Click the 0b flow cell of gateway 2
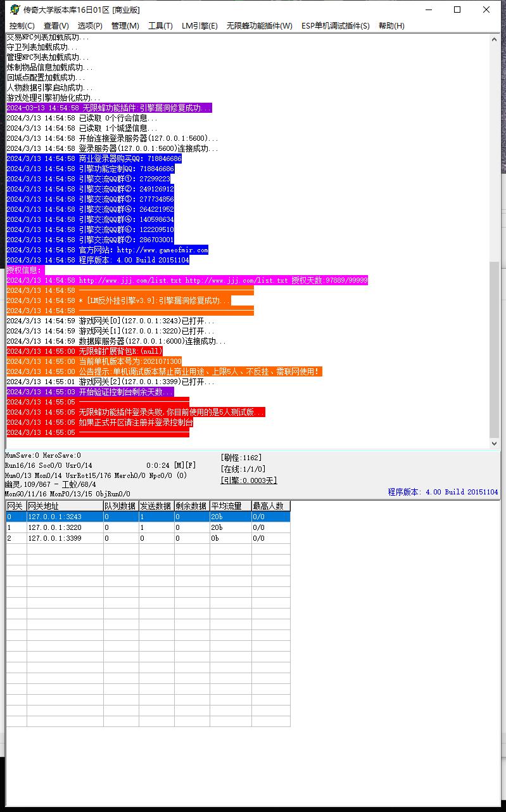Viewport: 506px width, 812px height. [231, 538]
